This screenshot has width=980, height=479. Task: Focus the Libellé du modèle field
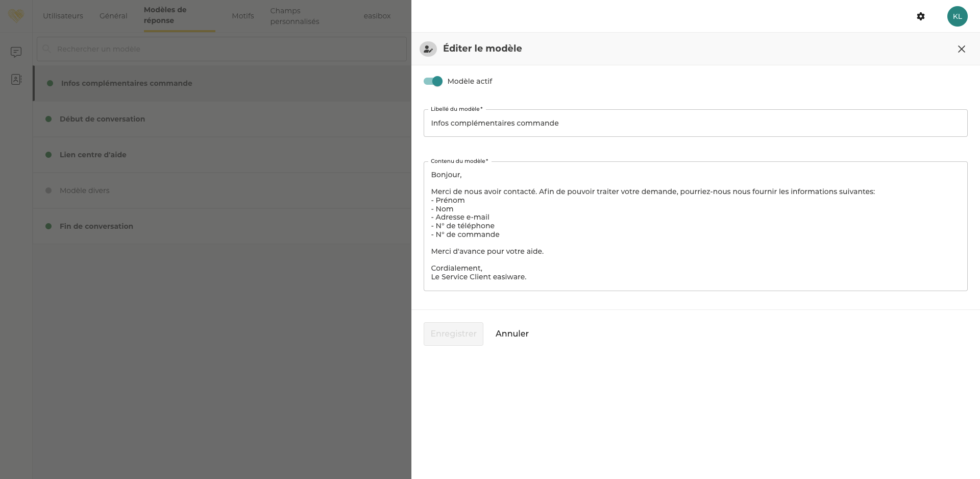[695, 123]
